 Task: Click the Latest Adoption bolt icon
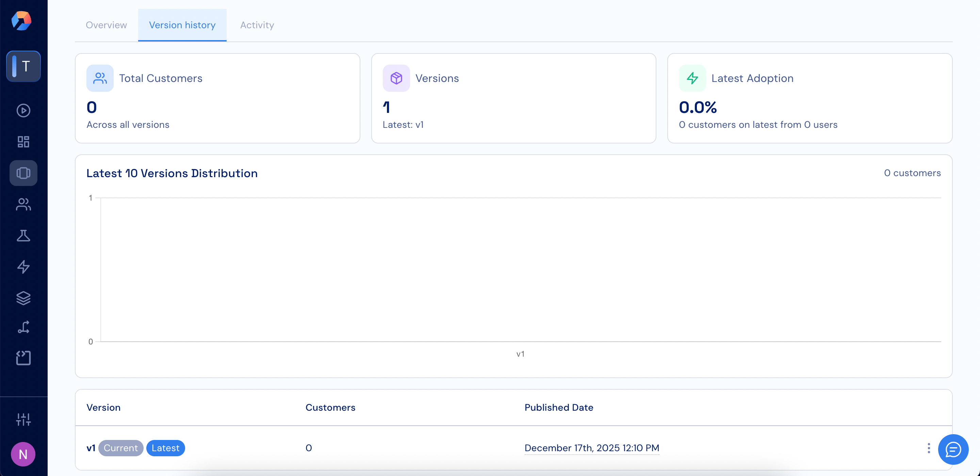[x=692, y=78]
